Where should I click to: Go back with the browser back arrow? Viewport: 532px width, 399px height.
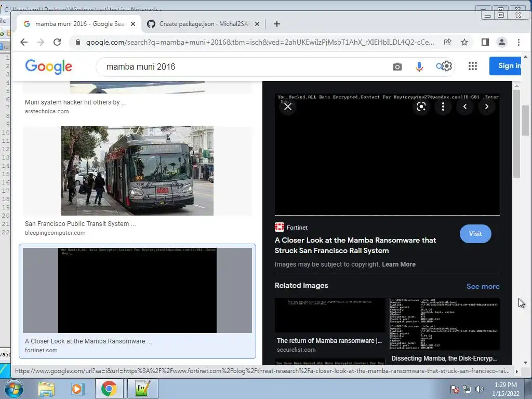24,42
